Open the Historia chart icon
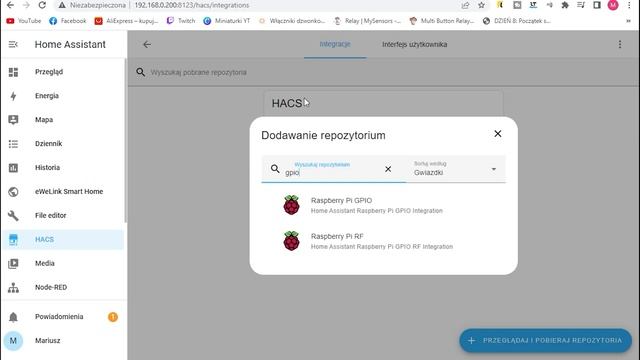 (13, 168)
